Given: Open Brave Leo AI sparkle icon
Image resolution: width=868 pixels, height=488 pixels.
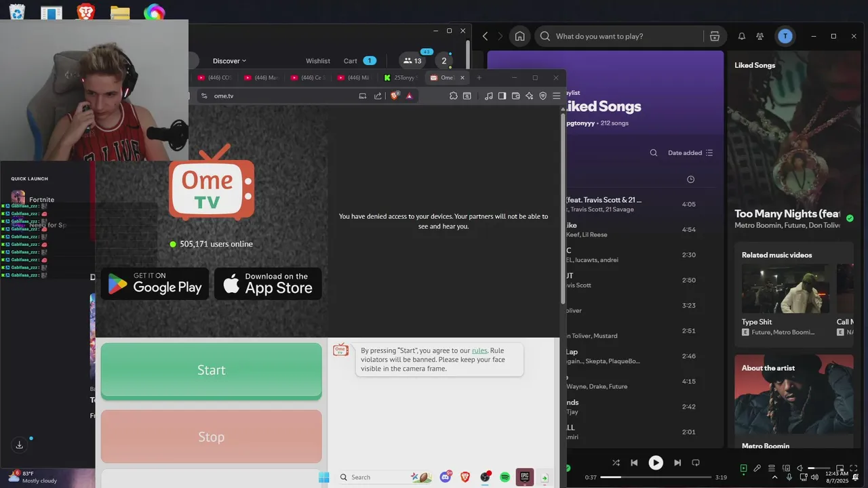Looking at the screenshot, I should click(530, 96).
